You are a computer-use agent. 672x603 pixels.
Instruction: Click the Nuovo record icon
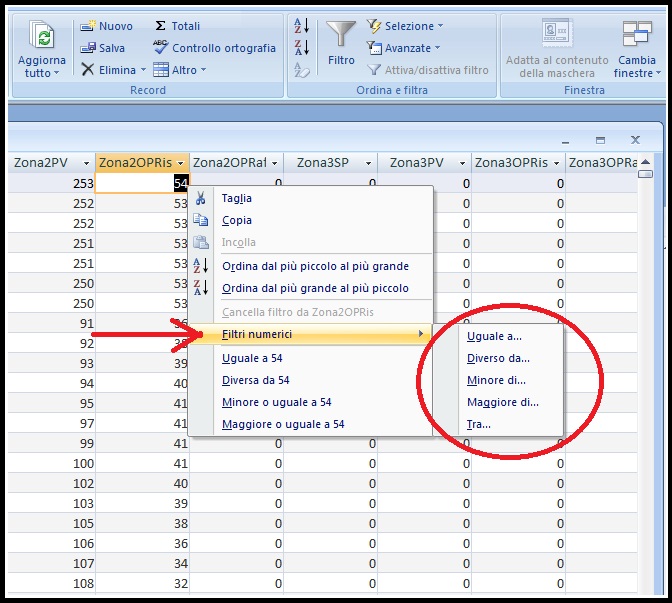coord(88,26)
